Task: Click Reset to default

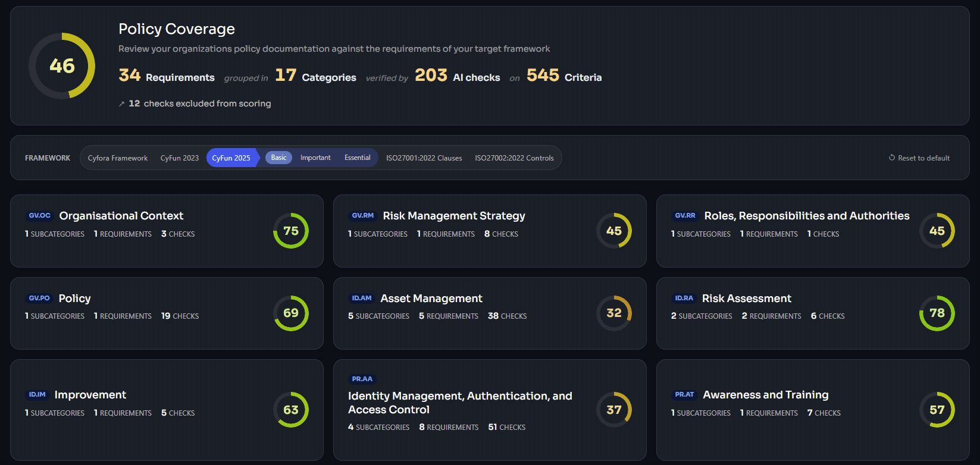Action: [x=919, y=158]
